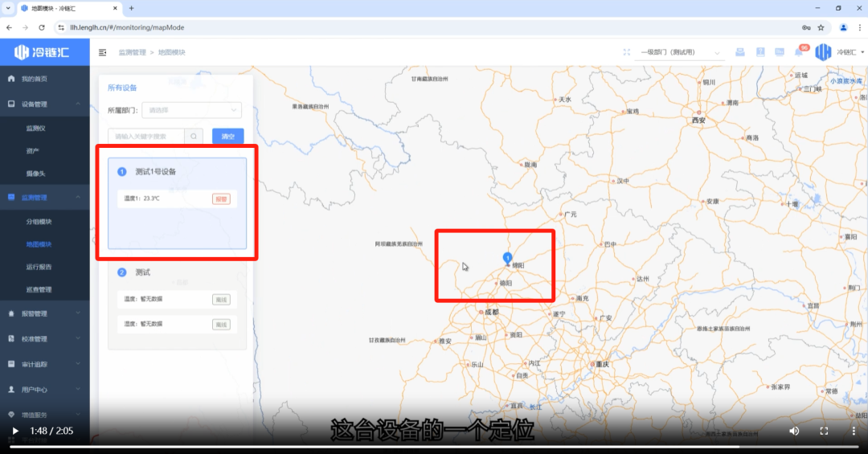Toggle fullscreen via the header expand icon
Screen dimensions: 868x454
coord(627,52)
